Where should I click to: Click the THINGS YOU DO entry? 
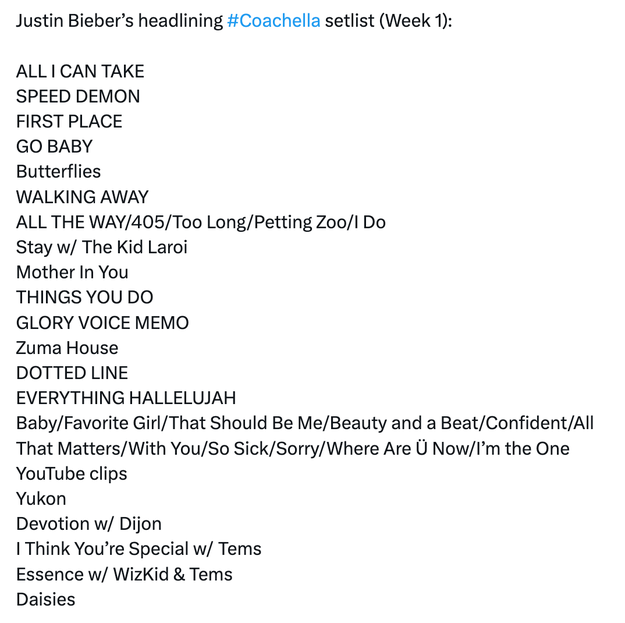pos(85,297)
